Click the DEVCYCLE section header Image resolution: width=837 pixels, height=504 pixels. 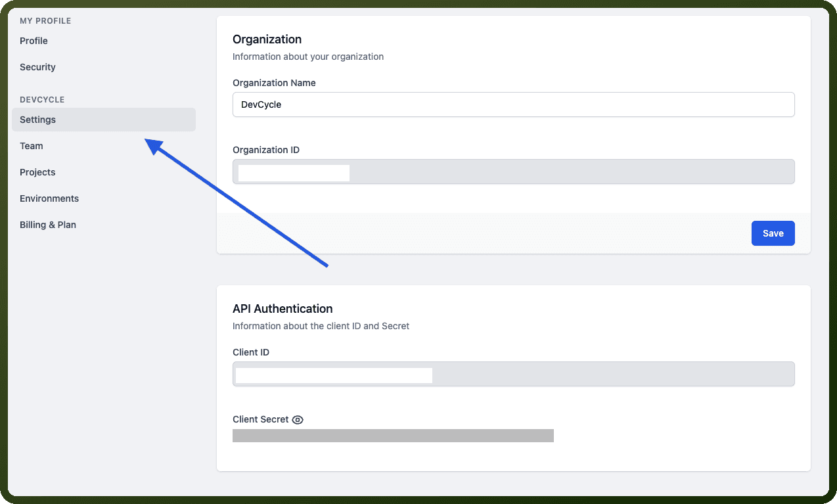(42, 100)
